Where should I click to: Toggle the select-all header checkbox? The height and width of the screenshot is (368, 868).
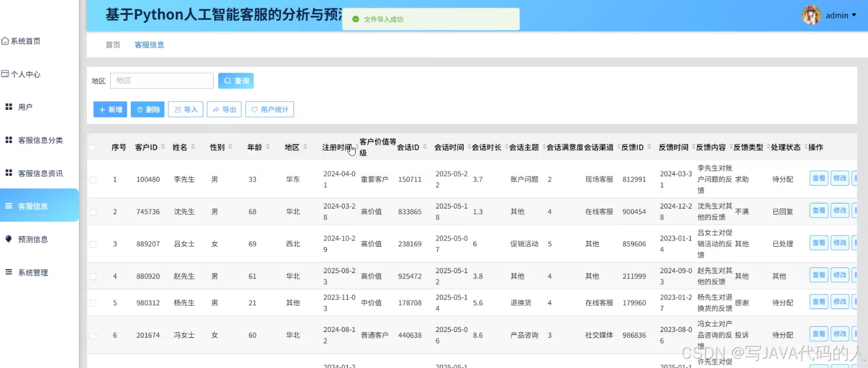tap(92, 147)
